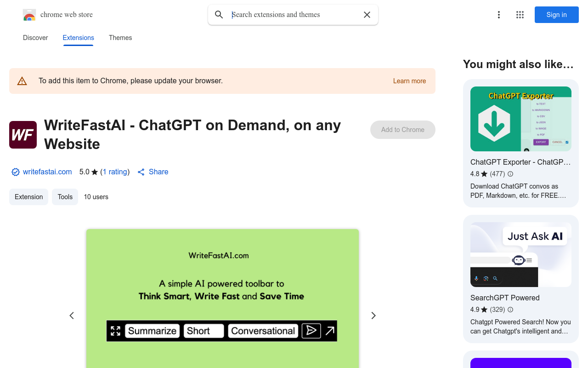Select the Extension category chip
This screenshot has height=368, width=588.
[x=28, y=197]
